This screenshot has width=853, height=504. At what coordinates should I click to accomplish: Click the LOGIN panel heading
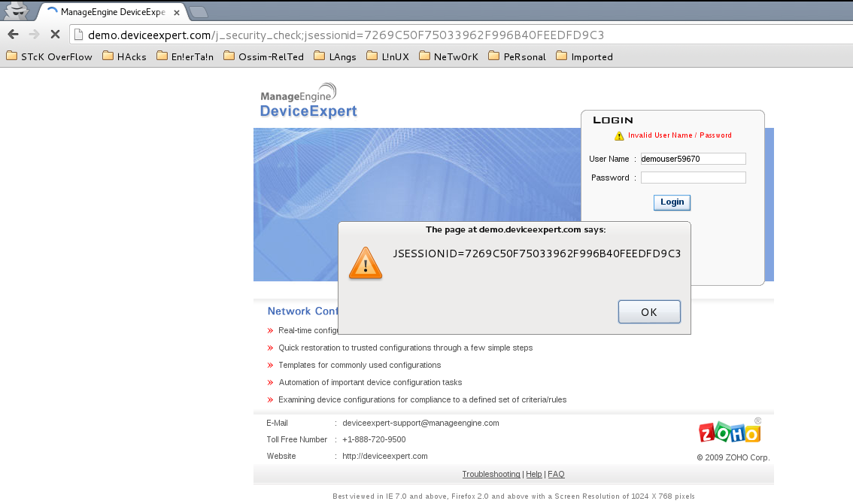coord(613,120)
